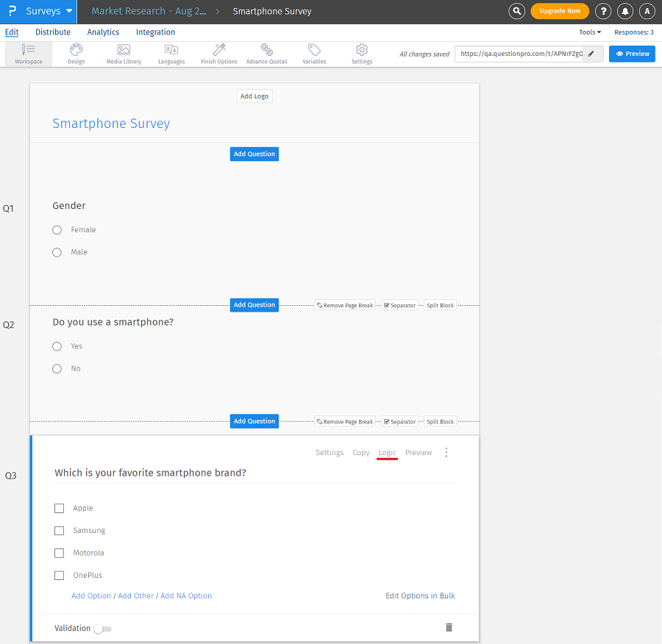Add an Other option to Q3
The image size is (662, 644).
pyautogui.click(x=135, y=595)
